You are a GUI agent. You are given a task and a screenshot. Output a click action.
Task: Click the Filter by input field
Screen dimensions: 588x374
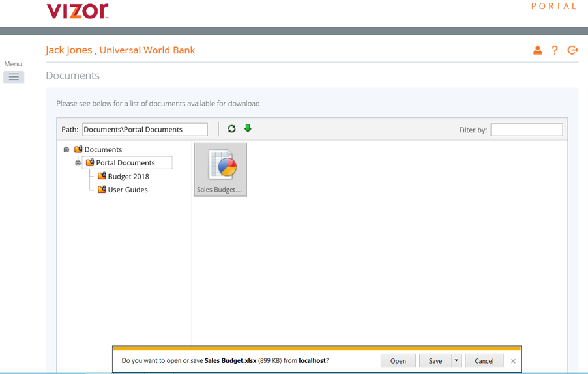click(526, 130)
